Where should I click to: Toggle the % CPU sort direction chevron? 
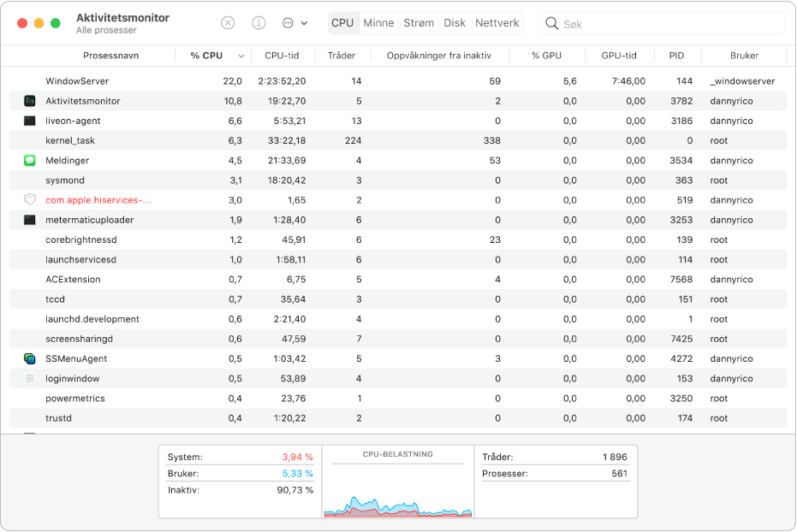(x=241, y=56)
